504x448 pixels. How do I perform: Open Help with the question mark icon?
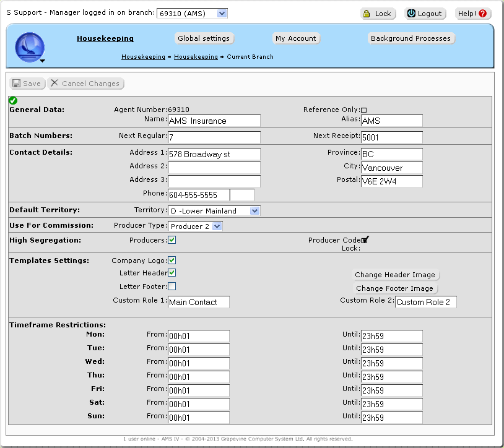pyautogui.click(x=473, y=14)
